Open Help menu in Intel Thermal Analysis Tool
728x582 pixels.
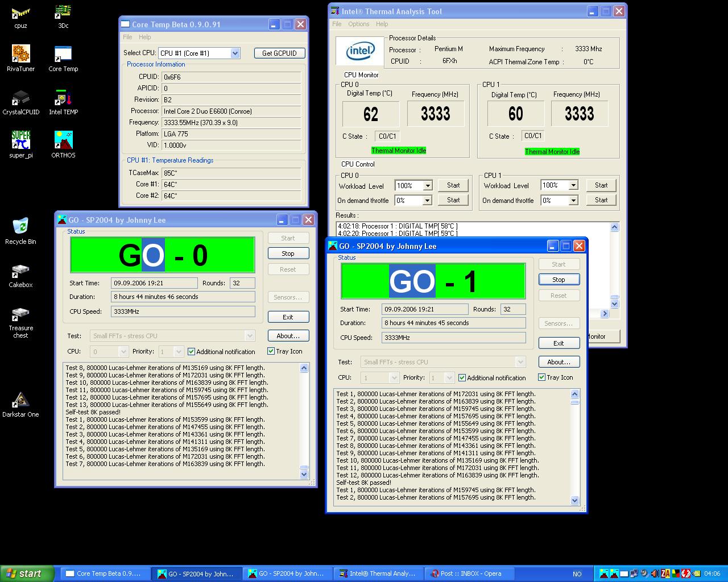coord(382,24)
